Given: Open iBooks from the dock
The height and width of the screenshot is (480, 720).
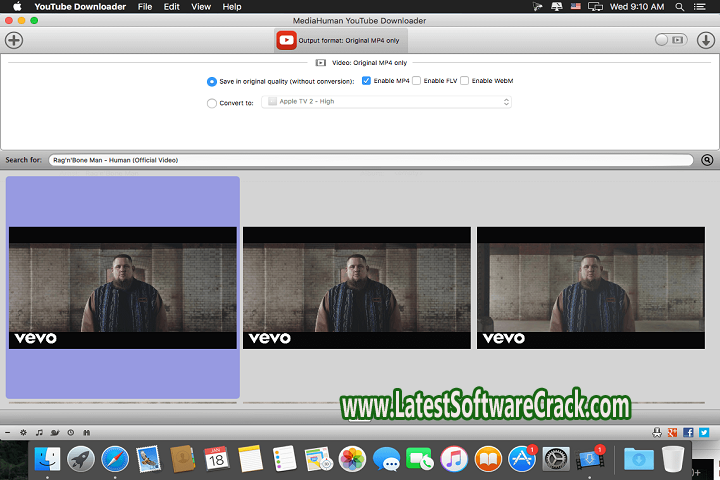Looking at the screenshot, I should (x=488, y=459).
